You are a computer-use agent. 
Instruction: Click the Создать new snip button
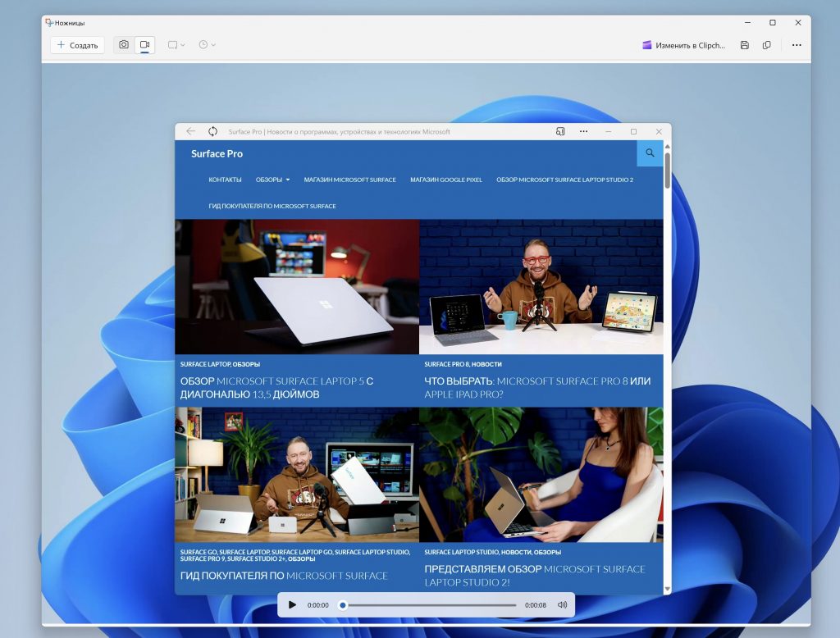tap(77, 45)
